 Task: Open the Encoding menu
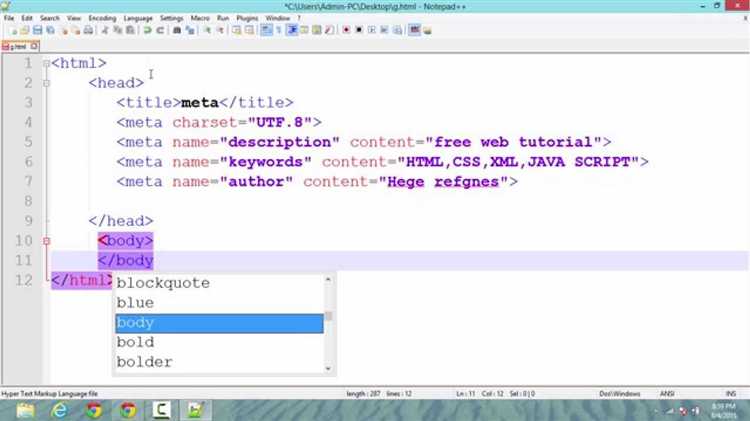[102, 18]
